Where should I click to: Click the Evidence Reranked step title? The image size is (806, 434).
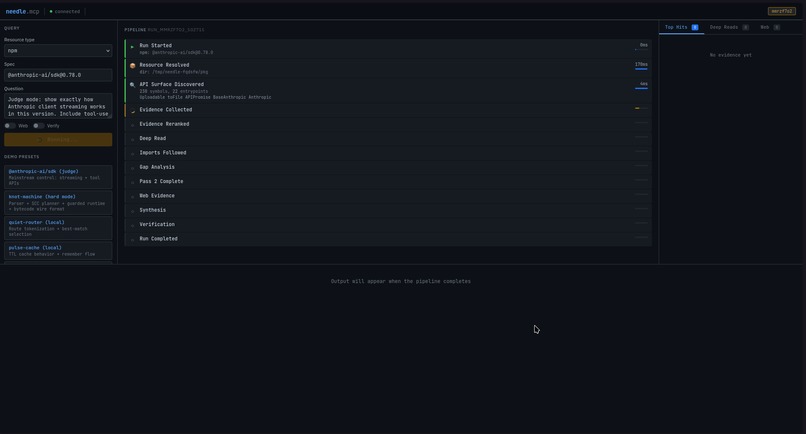(164, 124)
